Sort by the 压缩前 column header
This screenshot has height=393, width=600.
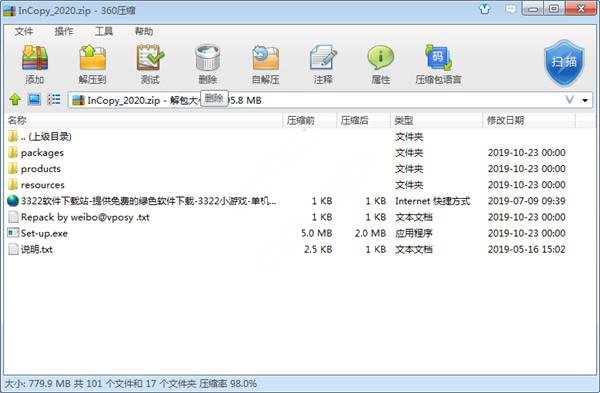coord(310,121)
